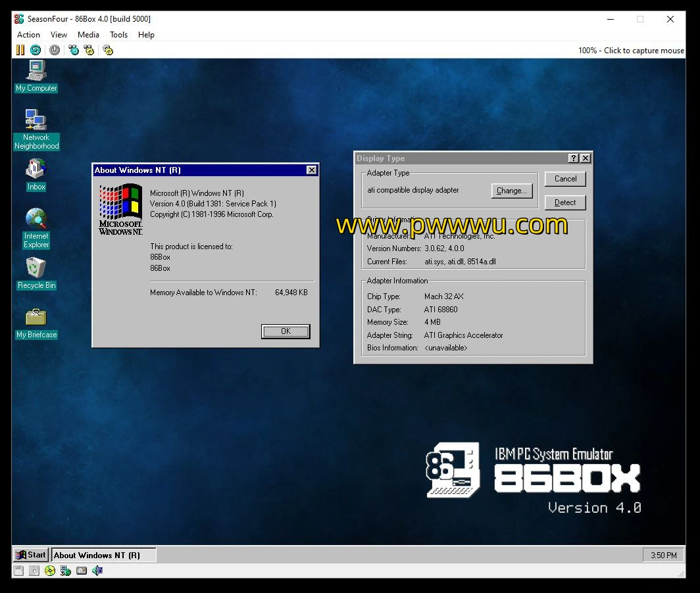Click the '4 MB' memory size value
The width and height of the screenshot is (700, 593).
coord(432,322)
